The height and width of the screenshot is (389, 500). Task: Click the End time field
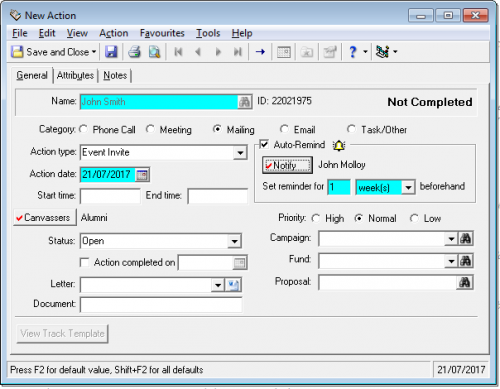click(x=217, y=196)
